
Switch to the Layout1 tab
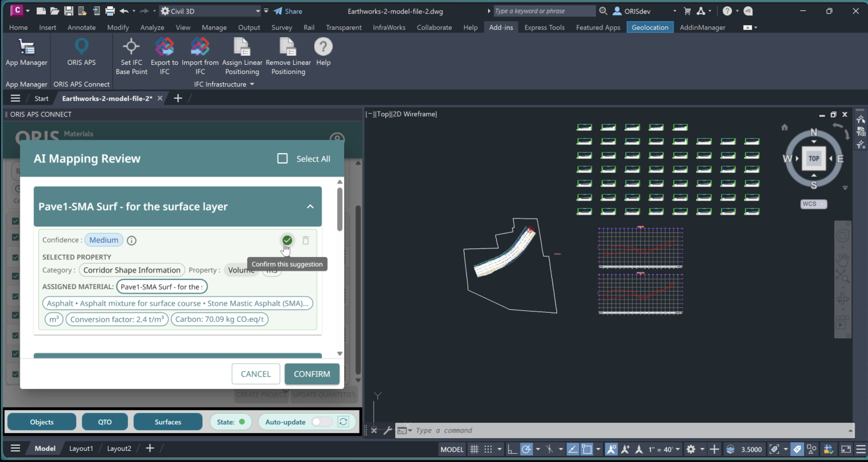pos(81,448)
